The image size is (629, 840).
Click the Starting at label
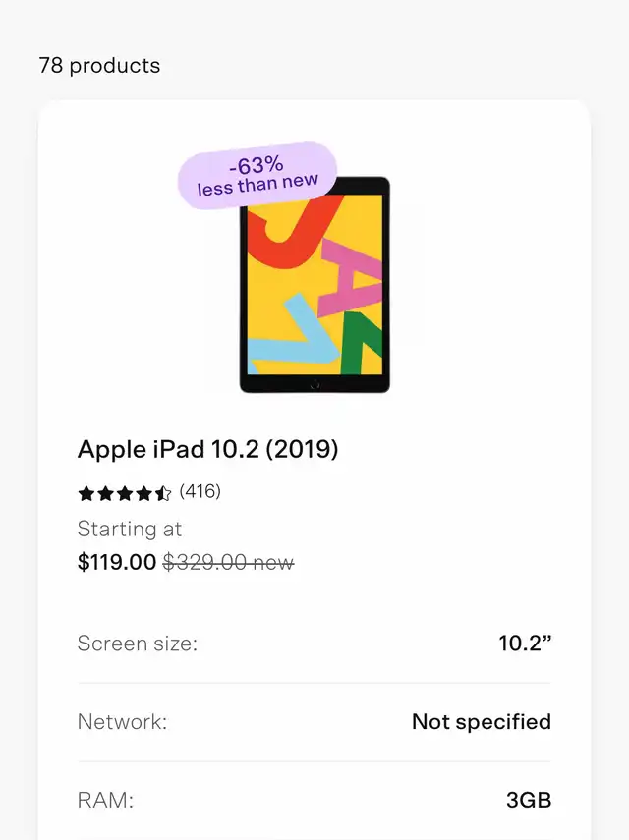[130, 529]
